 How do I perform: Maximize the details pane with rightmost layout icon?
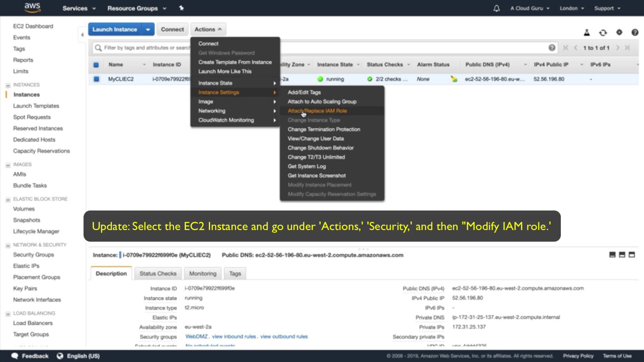tap(632, 255)
